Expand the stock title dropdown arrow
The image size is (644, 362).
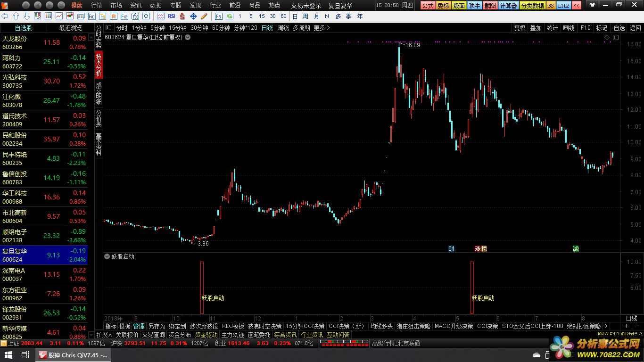point(188,37)
